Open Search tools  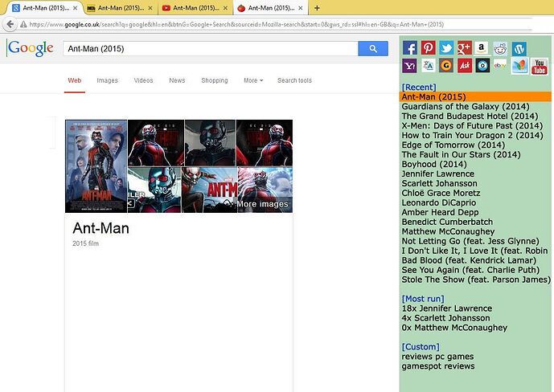point(294,80)
